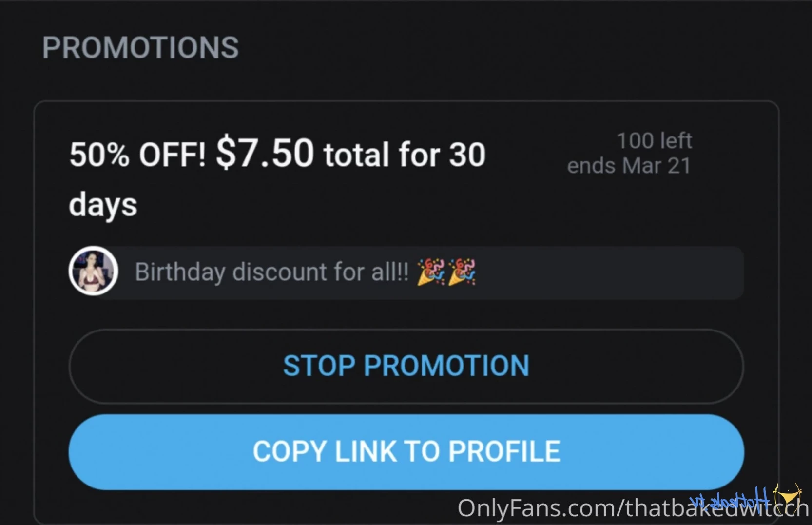Click the $7.50 price text

point(265,153)
